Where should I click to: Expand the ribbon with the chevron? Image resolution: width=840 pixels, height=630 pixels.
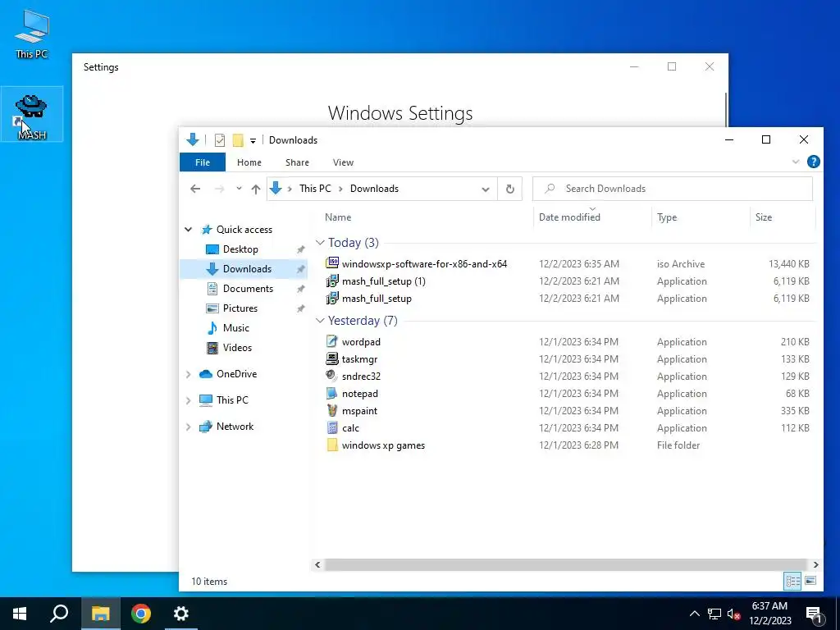point(796,162)
